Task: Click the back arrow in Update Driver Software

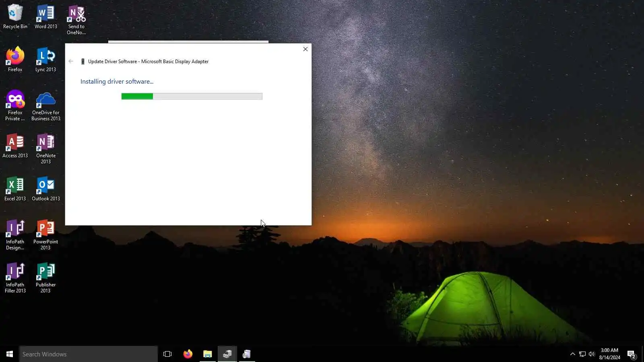Action: [71, 61]
